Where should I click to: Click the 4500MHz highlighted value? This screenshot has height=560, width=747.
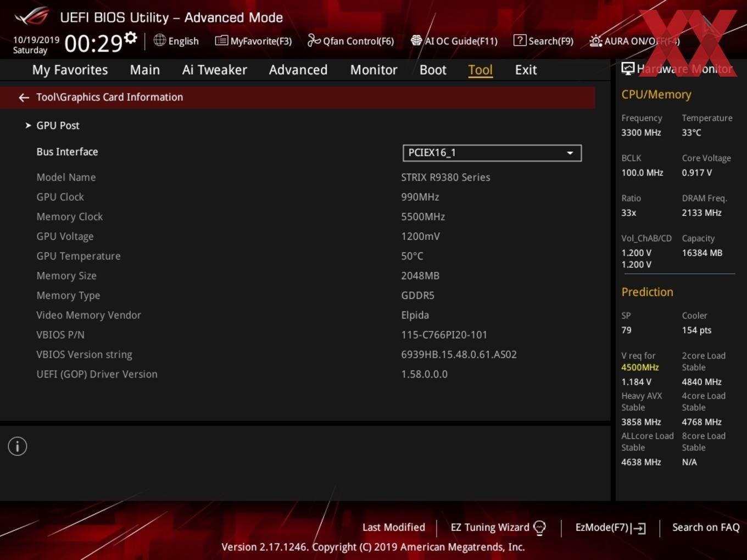pyautogui.click(x=640, y=367)
